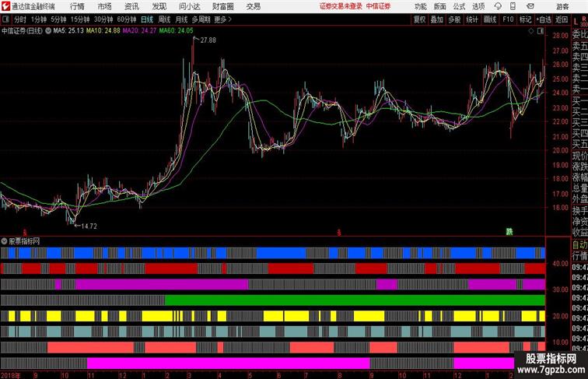The image size is (588, 379).
Task: Click the 复权 adjustment button
Action: click(419, 19)
